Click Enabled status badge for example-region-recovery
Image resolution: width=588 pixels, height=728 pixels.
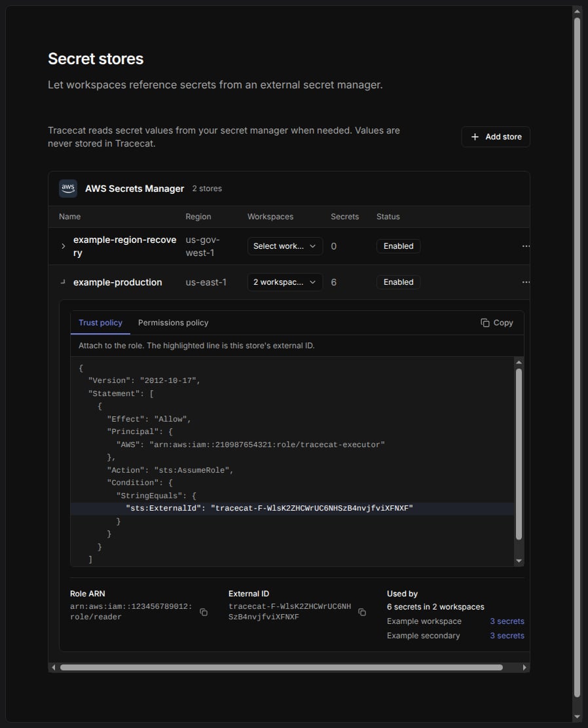point(398,246)
